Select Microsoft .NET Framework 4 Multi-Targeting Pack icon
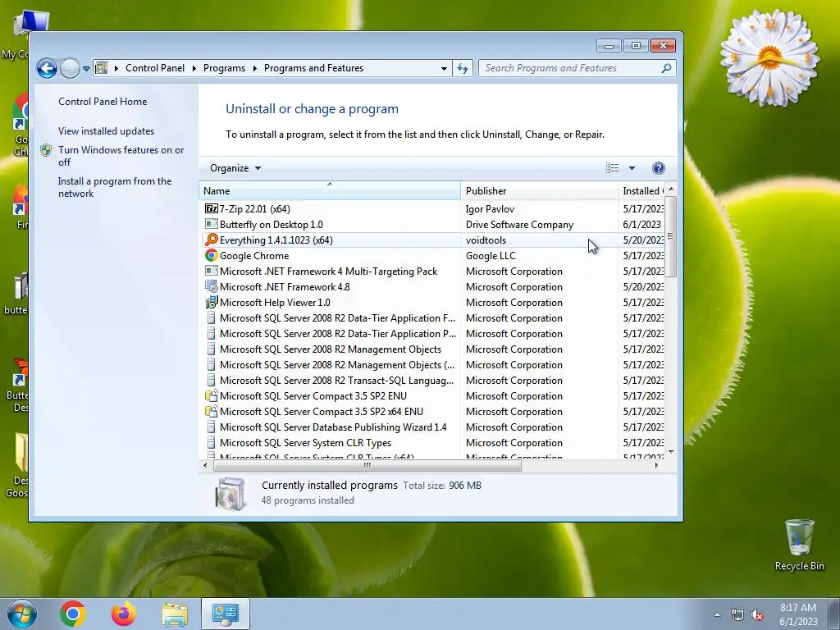This screenshot has width=840, height=630. (x=211, y=271)
